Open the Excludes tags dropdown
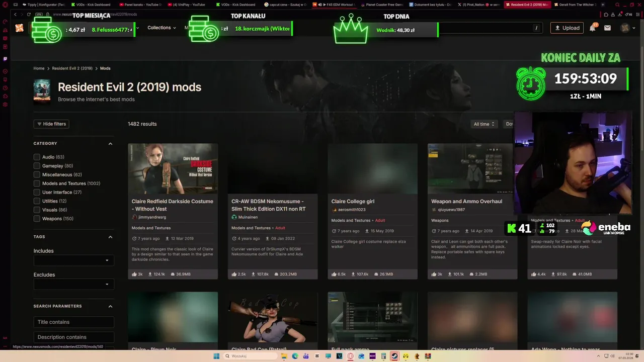 tap(74, 285)
